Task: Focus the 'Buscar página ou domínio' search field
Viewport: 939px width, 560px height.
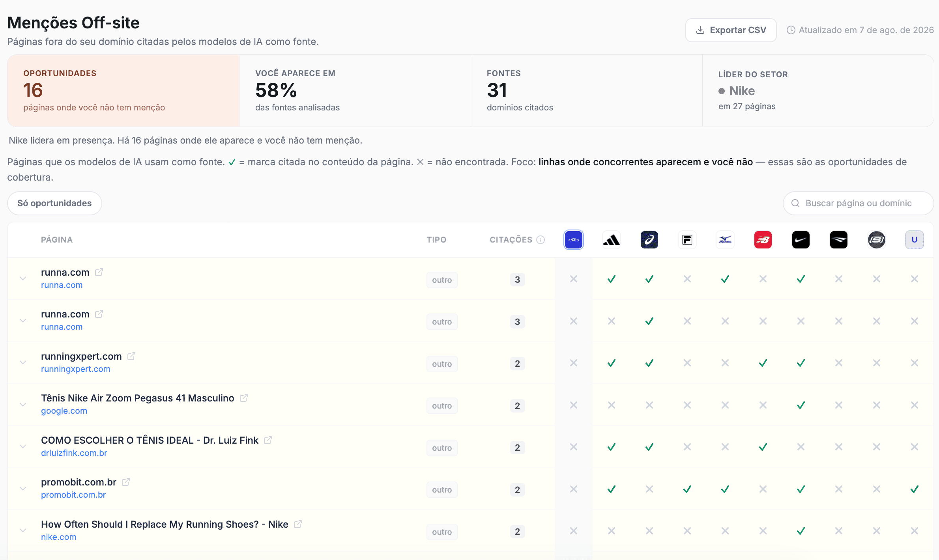Action: 859,203
